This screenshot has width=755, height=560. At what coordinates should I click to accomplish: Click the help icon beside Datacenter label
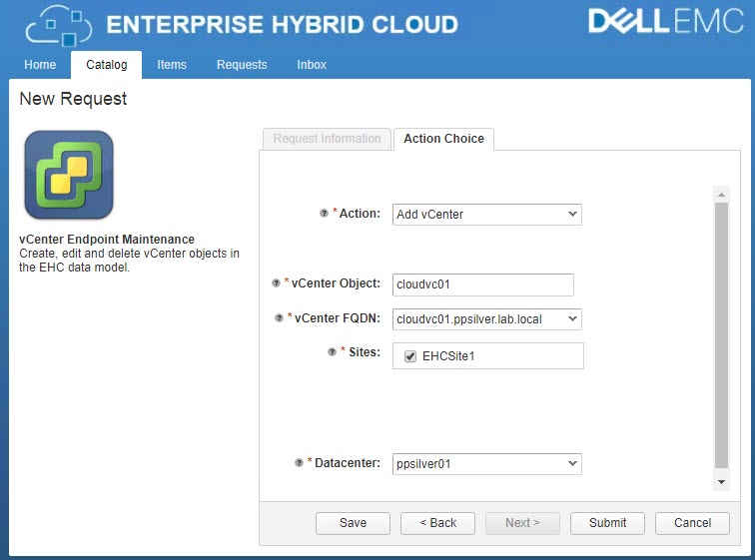pos(299,463)
